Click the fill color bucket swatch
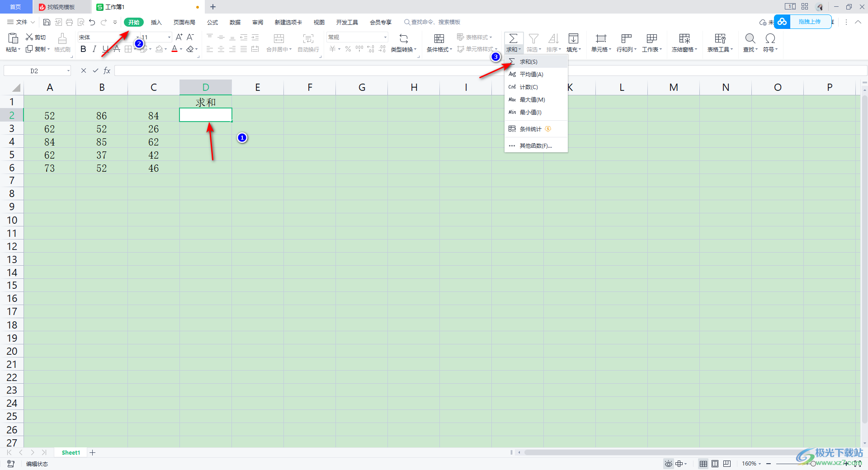 [x=159, y=49]
